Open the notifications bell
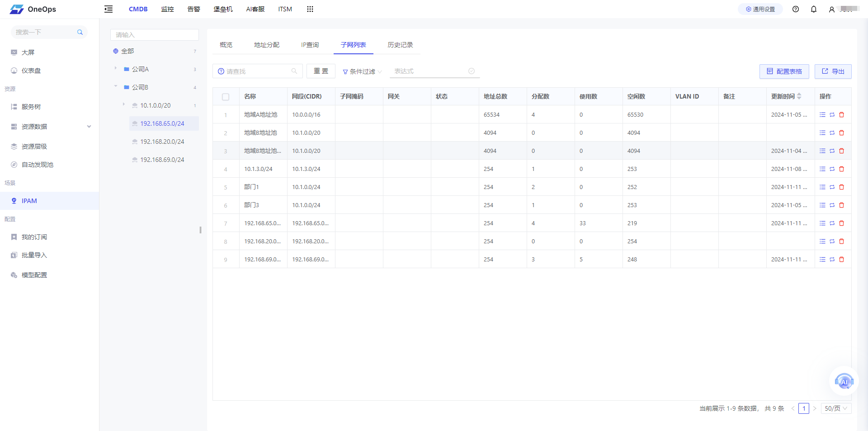The width and height of the screenshot is (868, 431). [814, 9]
